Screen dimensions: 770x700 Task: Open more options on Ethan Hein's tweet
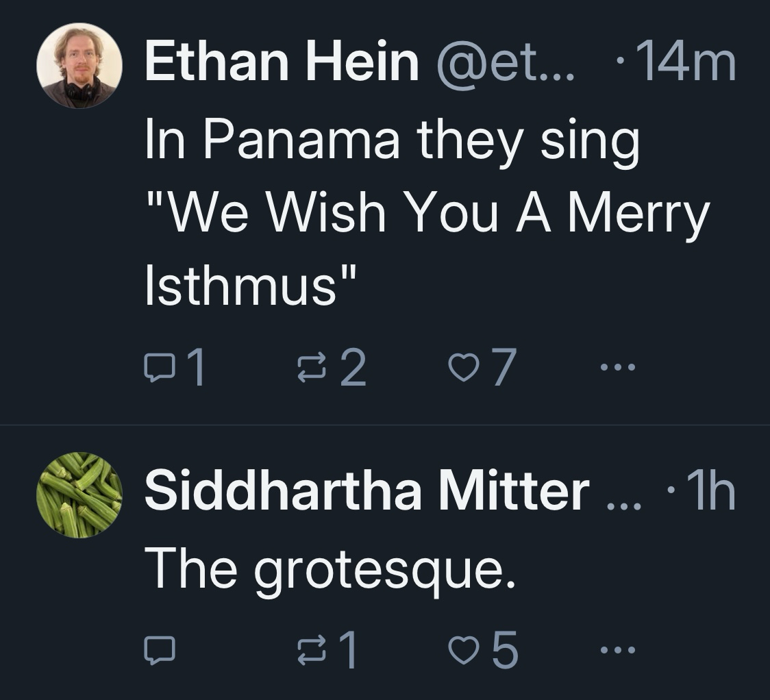pos(617,368)
